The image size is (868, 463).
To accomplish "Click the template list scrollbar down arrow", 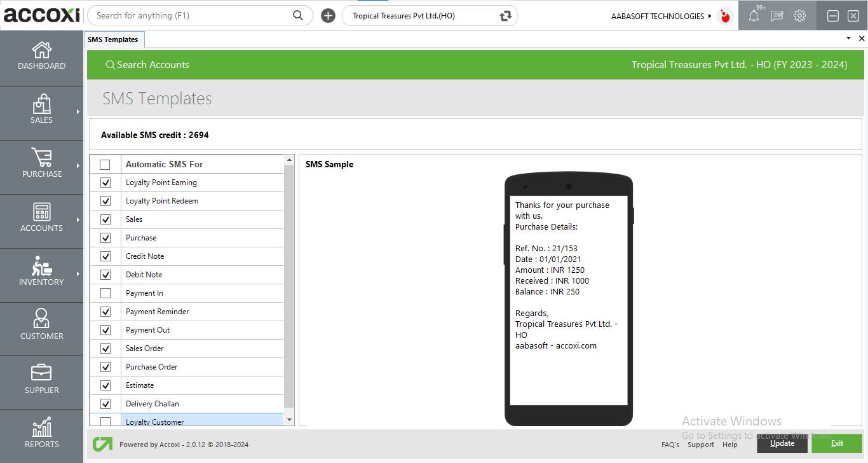I will point(290,420).
